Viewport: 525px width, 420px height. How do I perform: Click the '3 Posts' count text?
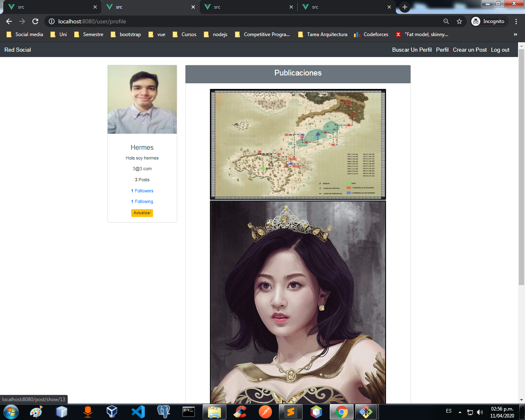tap(142, 180)
